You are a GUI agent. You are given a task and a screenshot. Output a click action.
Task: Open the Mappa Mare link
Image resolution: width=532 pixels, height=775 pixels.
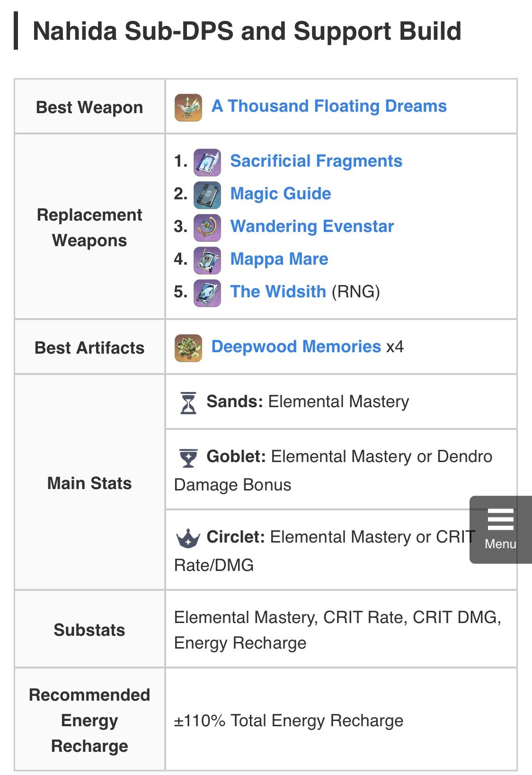pyautogui.click(x=279, y=259)
